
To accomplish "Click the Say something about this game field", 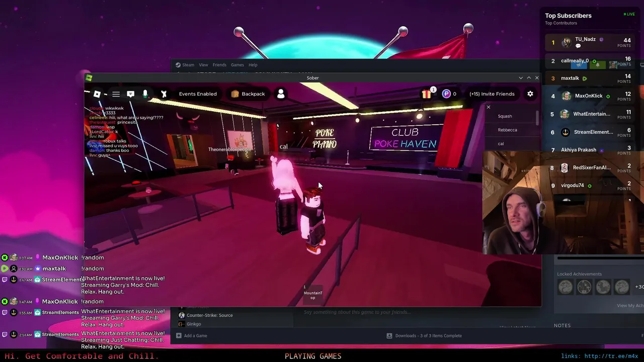I will 357,312.
